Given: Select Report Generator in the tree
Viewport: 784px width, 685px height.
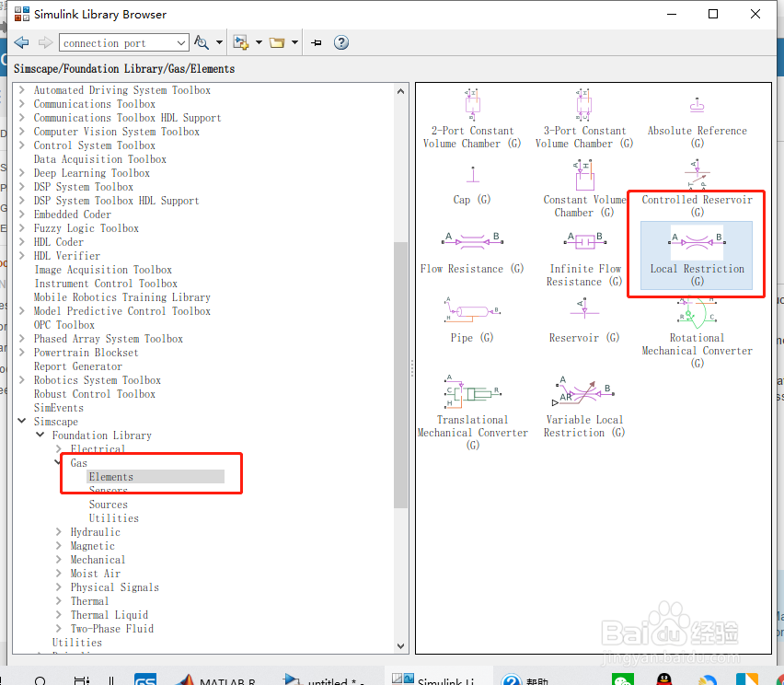Looking at the screenshot, I should 78,366.
